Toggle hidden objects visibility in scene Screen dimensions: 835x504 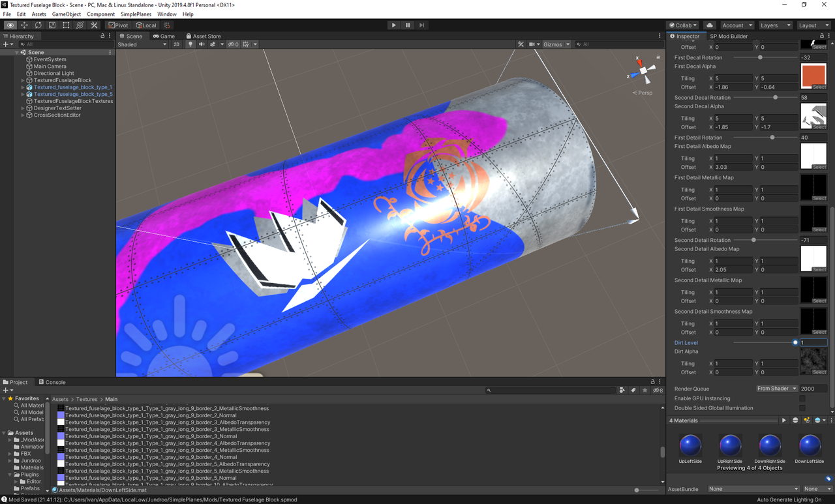[x=234, y=44]
